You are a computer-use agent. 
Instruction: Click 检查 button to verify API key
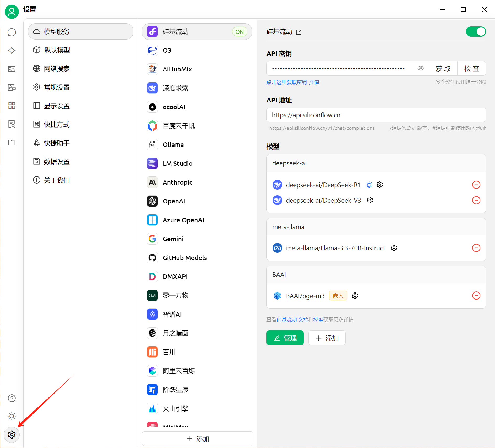(472, 69)
